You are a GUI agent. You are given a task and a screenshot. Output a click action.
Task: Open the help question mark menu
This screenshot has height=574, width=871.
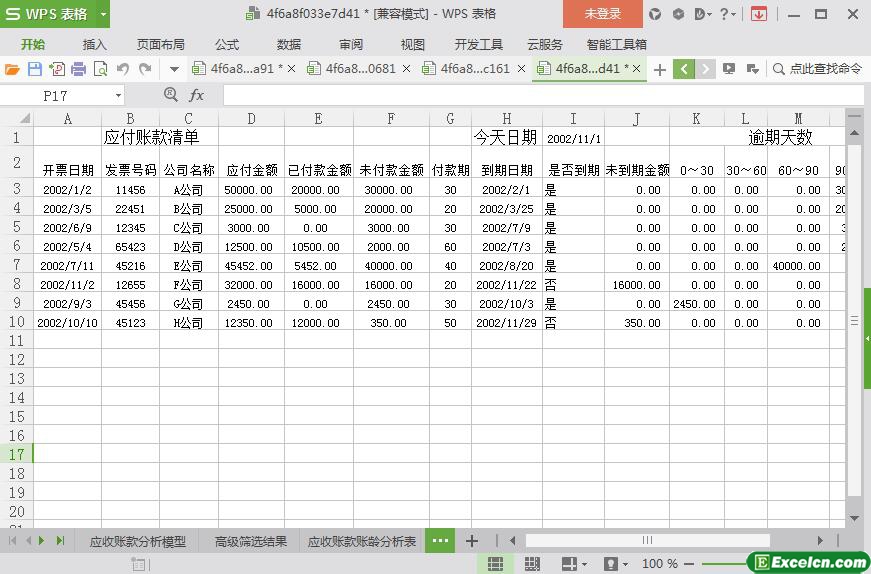click(727, 14)
